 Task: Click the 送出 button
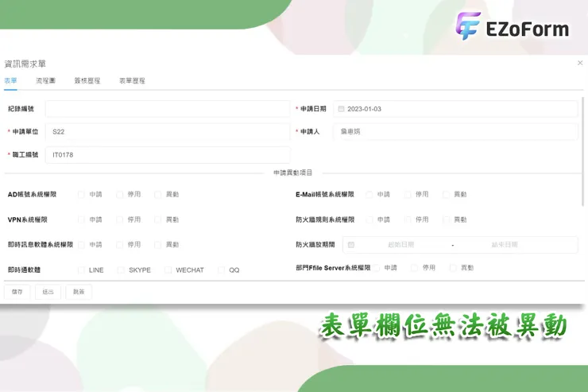[x=48, y=292]
